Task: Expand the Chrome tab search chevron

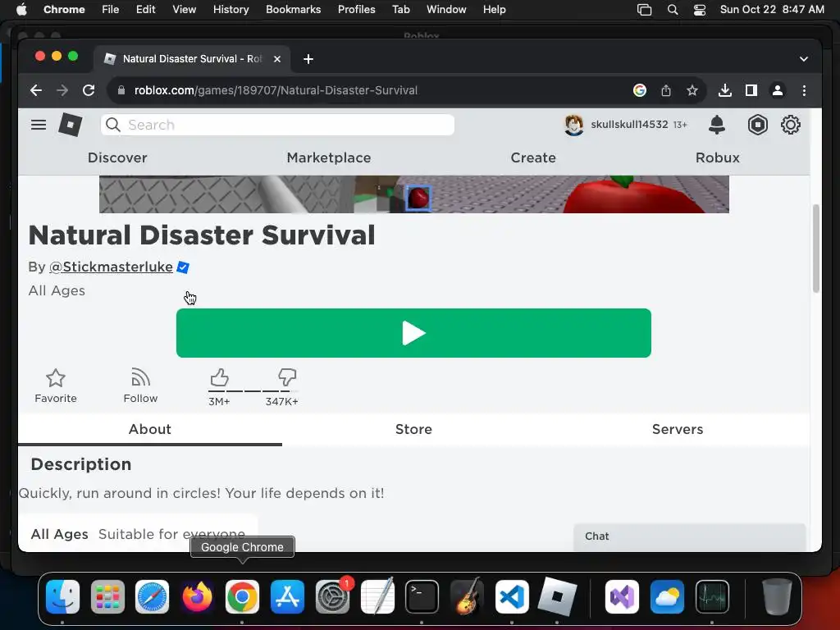Action: 804,59
